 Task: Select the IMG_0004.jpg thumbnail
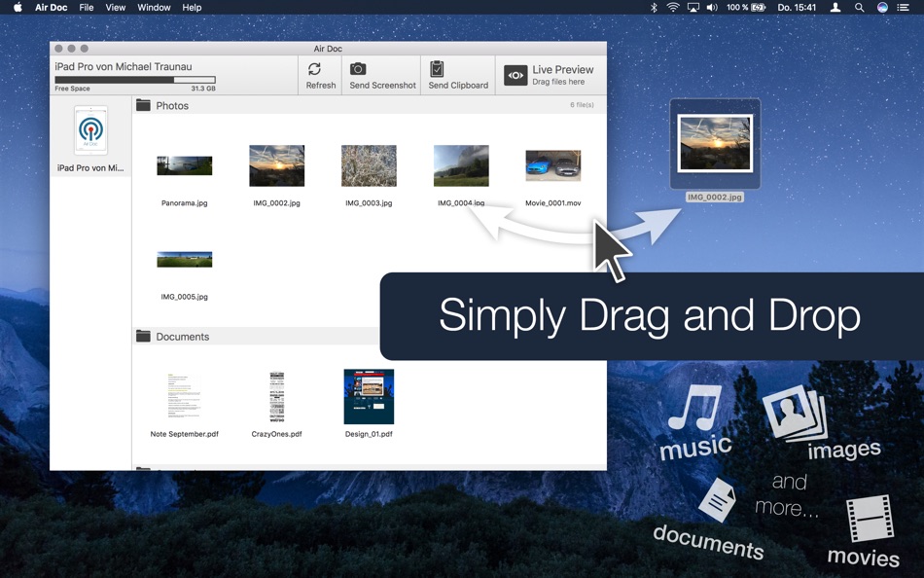pyautogui.click(x=461, y=165)
